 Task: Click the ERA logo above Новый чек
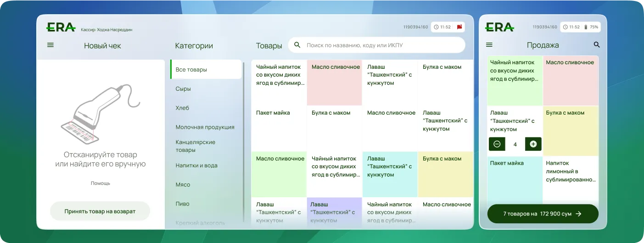pos(61,28)
